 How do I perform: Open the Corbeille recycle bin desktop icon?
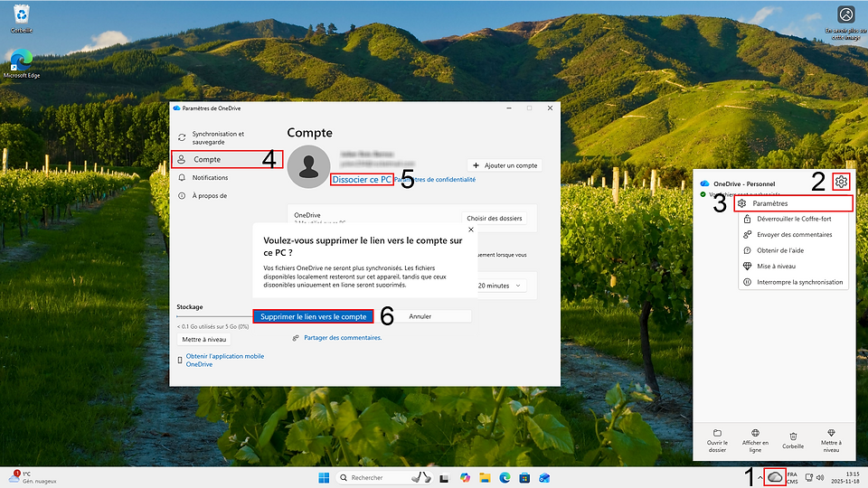pos(21,18)
